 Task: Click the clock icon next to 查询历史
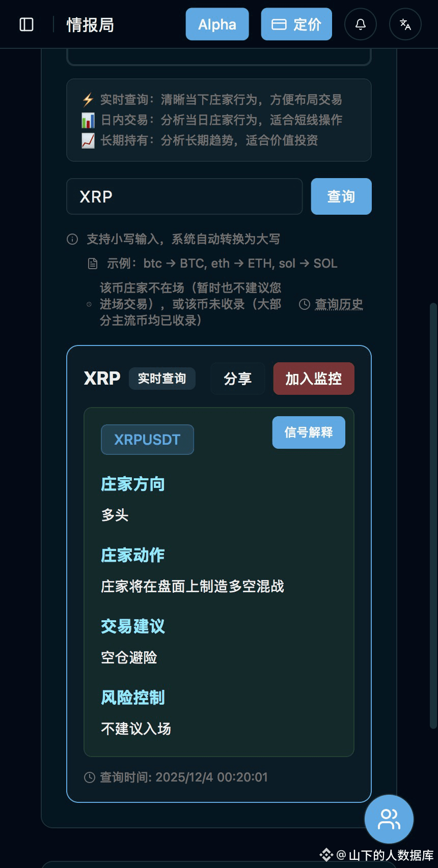click(304, 304)
